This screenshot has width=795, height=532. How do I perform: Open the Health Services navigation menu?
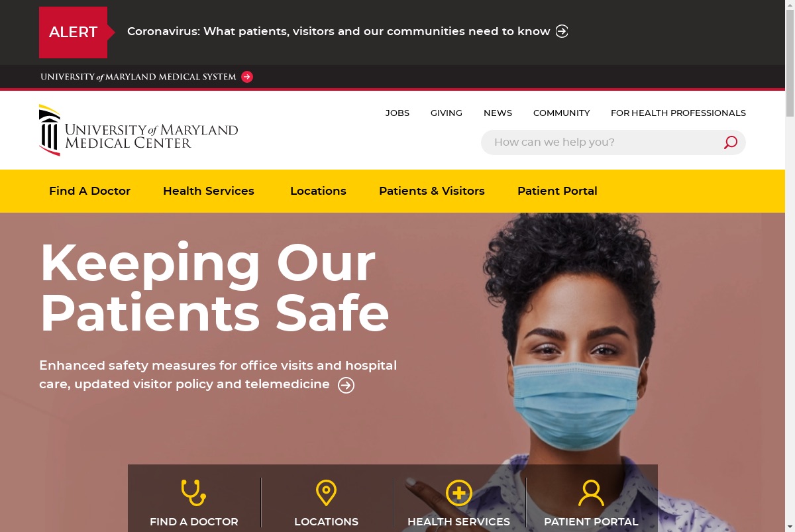209,191
